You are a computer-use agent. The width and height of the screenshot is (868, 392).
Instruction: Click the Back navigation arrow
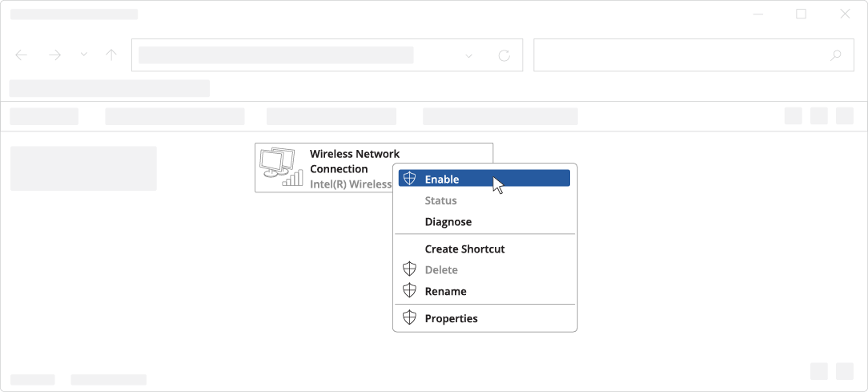click(22, 55)
